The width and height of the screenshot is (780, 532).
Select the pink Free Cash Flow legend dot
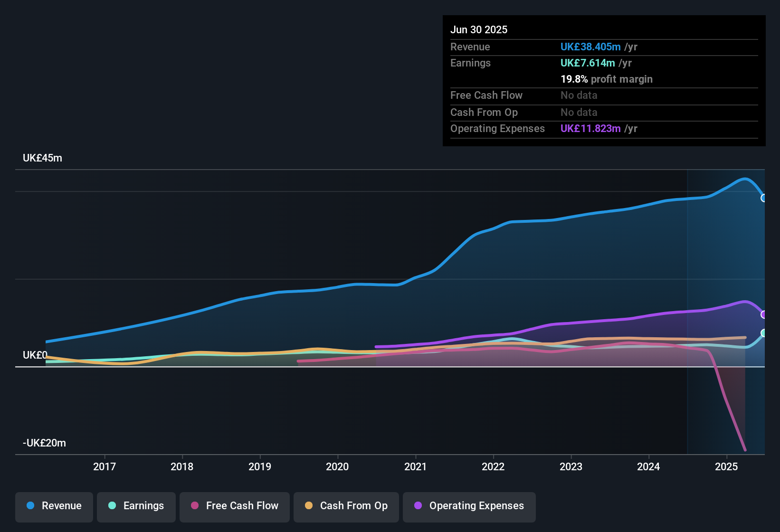[195, 506]
